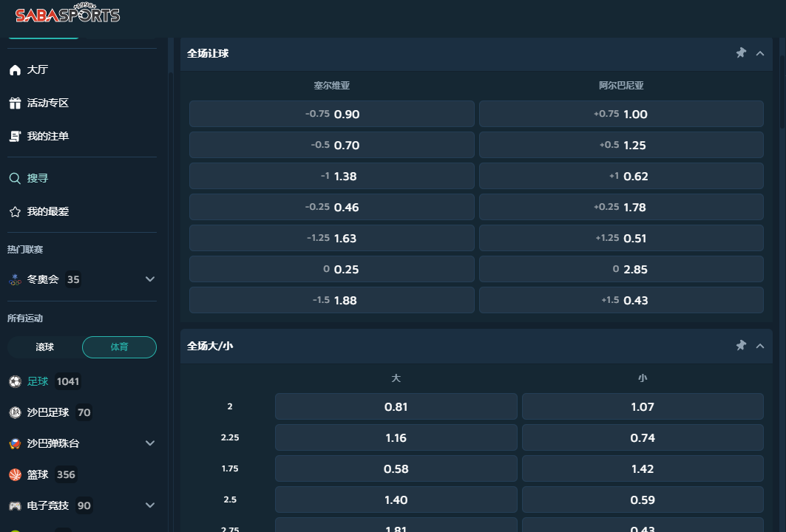Select the 体育 sports toggle
The image size is (786, 532).
119,347
